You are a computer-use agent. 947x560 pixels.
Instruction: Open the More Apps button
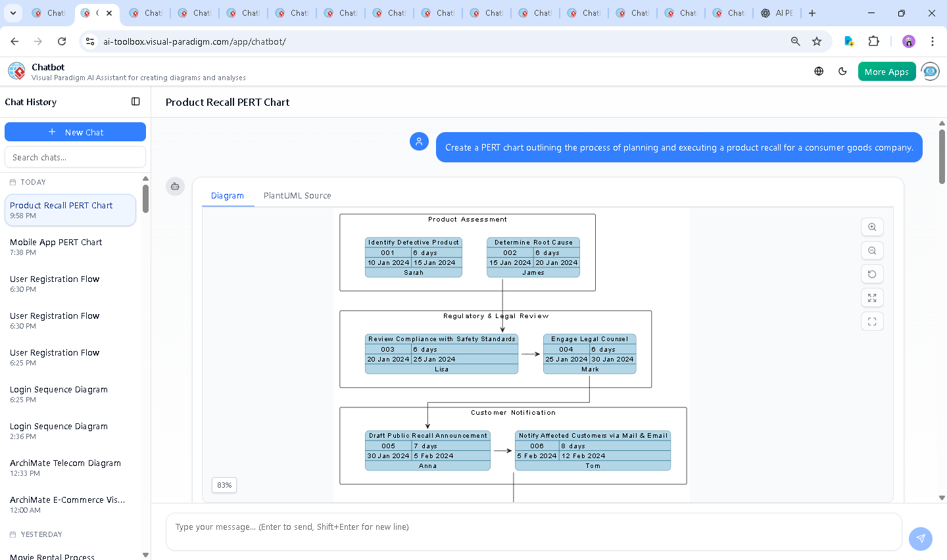[x=886, y=72]
